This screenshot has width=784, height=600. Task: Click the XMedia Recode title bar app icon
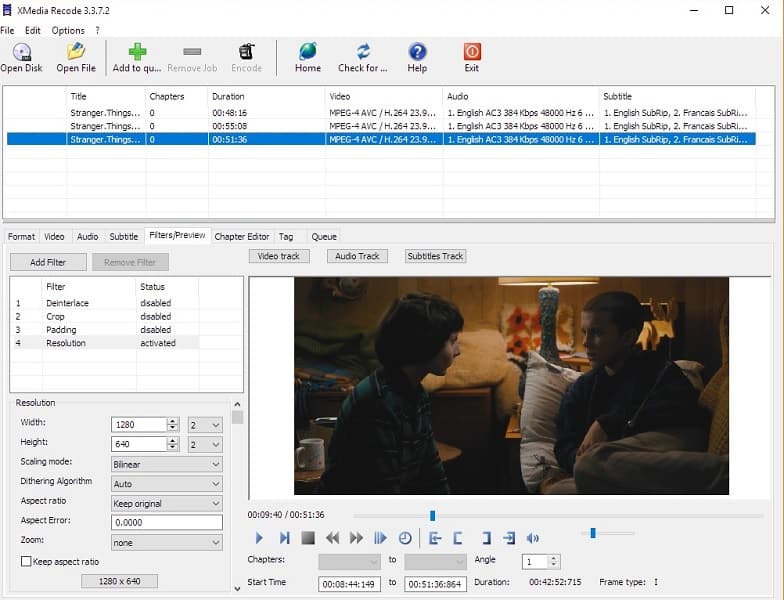[x=7, y=10]
